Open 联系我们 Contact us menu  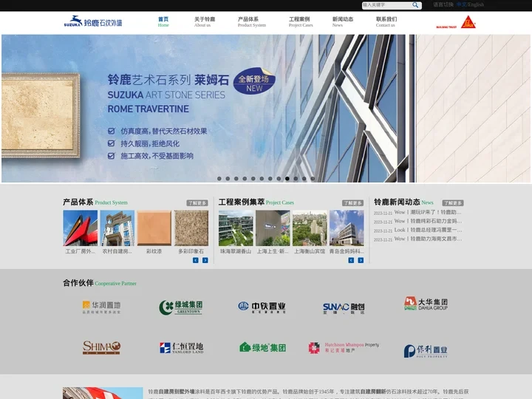coord(386,21)
